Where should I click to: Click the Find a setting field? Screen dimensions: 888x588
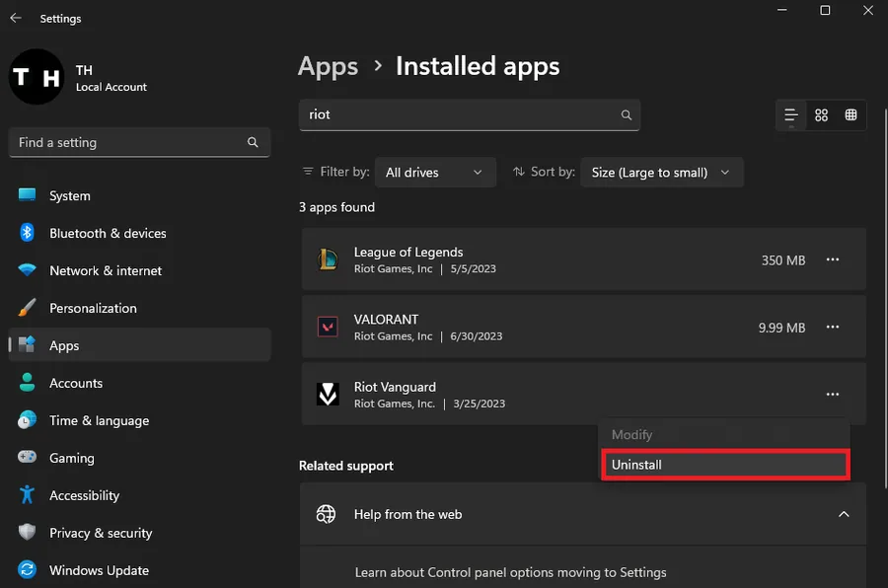pos(139,142)
